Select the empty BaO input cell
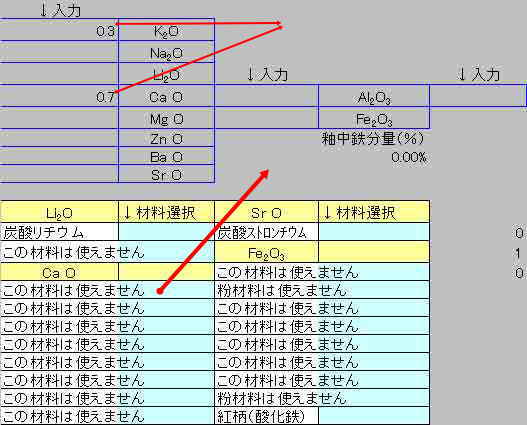Screen dimensions: 527x425 tap(59, 156)
